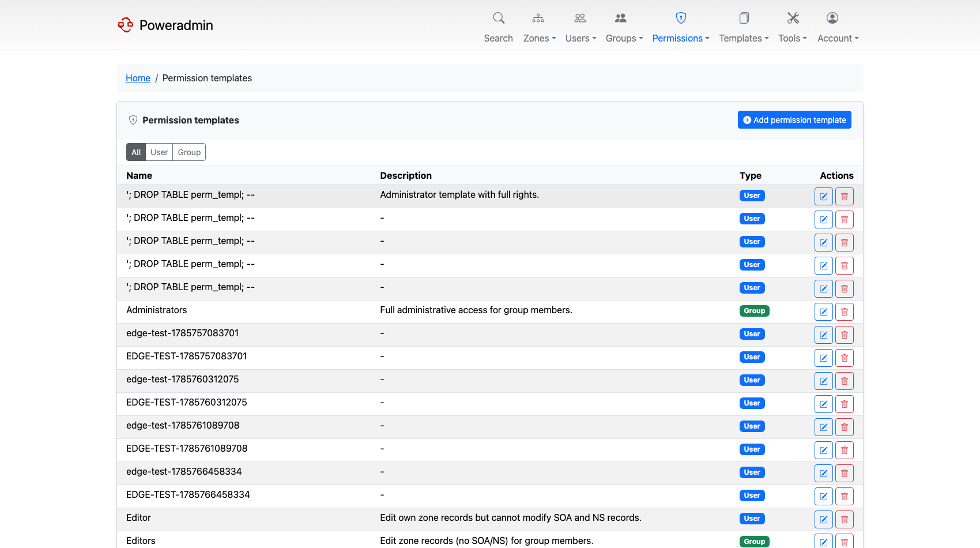Delete lowercase edge-test-1785766458334 template
This screenshot has height=548, width=980.
click(845, 473)
